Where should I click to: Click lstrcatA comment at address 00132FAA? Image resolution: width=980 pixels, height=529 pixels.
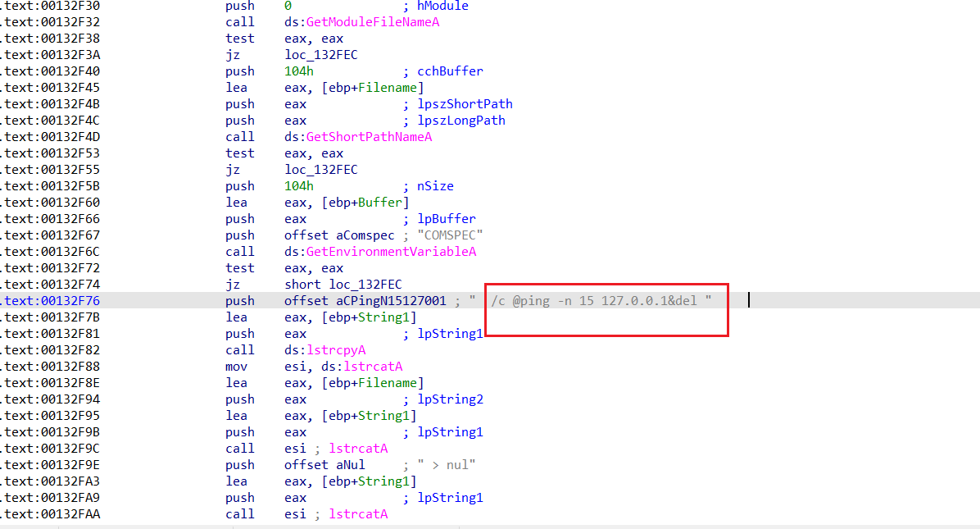(x=358, y=514)
